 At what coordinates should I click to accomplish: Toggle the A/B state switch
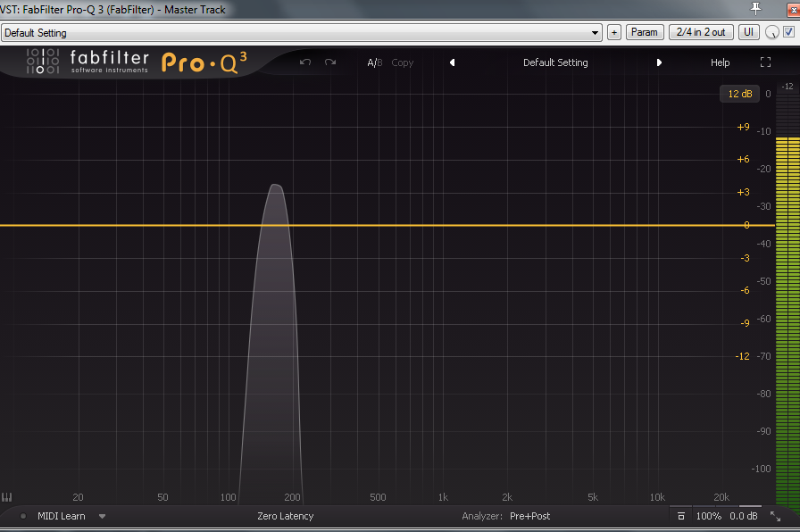pos(374,62)
